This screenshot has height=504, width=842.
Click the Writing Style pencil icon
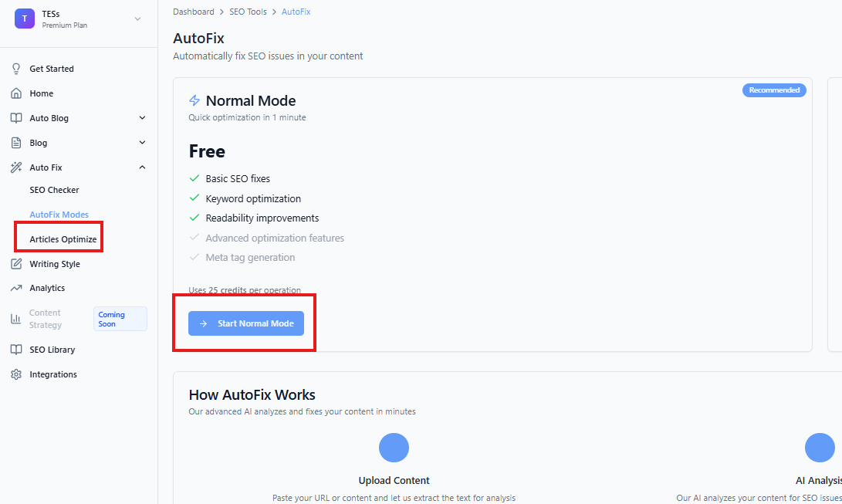(x=16, y=264)
